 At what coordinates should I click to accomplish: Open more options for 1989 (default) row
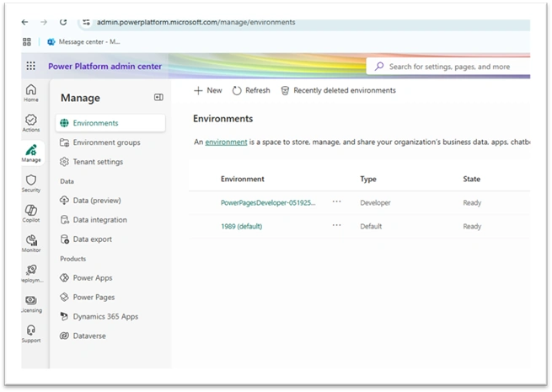tap(336, 225)
